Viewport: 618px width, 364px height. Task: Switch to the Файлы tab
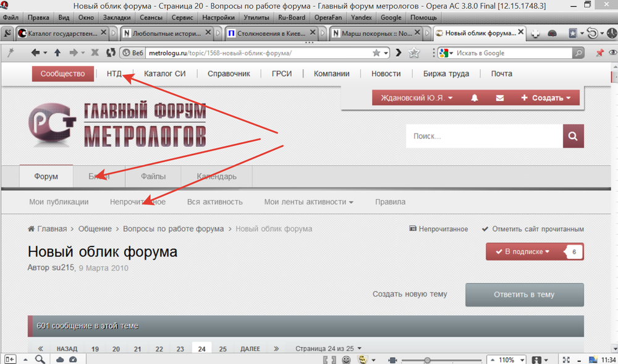pyautogui.click(x=153, y=177)
